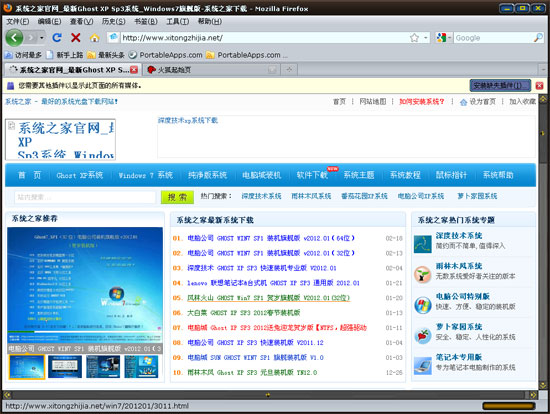The height and width of the screenshot is (414, 550).
Task: Click the 雨林木风系统 topic icon
Action: point(423,274)
